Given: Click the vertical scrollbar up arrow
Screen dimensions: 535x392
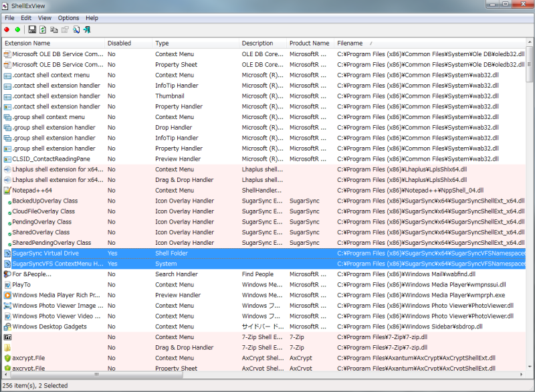Looking at the screenshot, I should click(529, 42).
